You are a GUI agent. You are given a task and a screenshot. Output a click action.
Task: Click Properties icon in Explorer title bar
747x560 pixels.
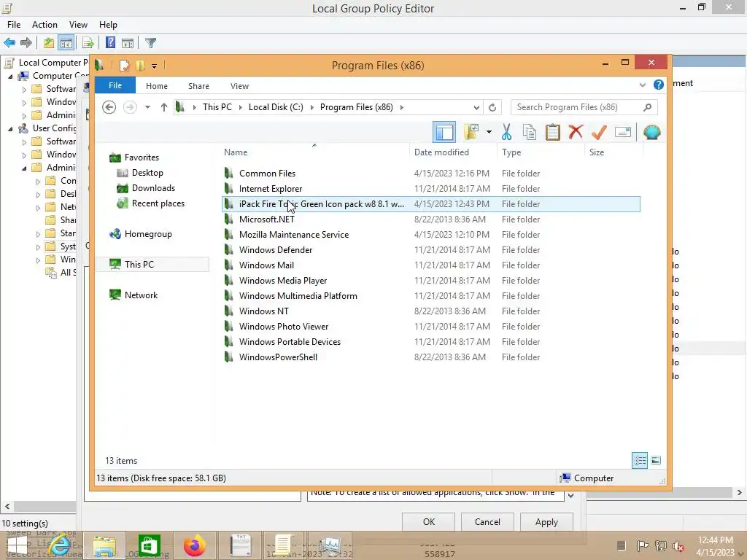pyautogui.click(x=124, y=65)
